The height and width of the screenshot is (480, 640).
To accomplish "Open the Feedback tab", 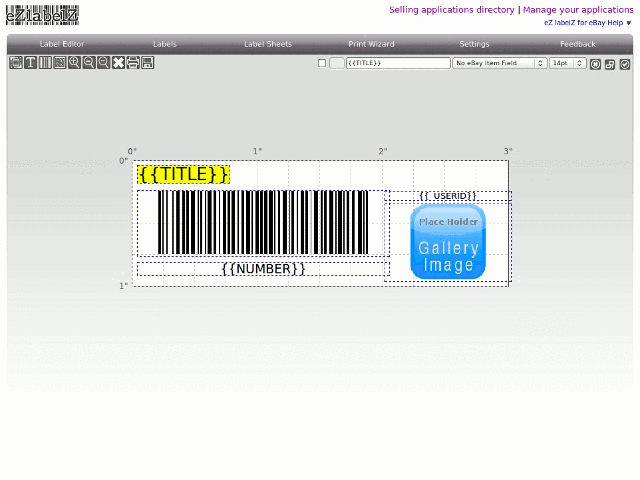I will (578, 44).
